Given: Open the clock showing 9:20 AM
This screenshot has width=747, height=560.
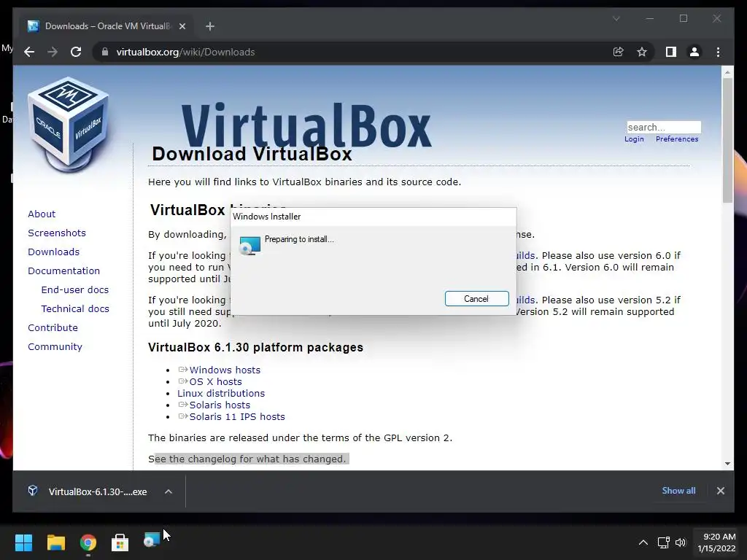Looking at the screenshot, I should [717, 542].
